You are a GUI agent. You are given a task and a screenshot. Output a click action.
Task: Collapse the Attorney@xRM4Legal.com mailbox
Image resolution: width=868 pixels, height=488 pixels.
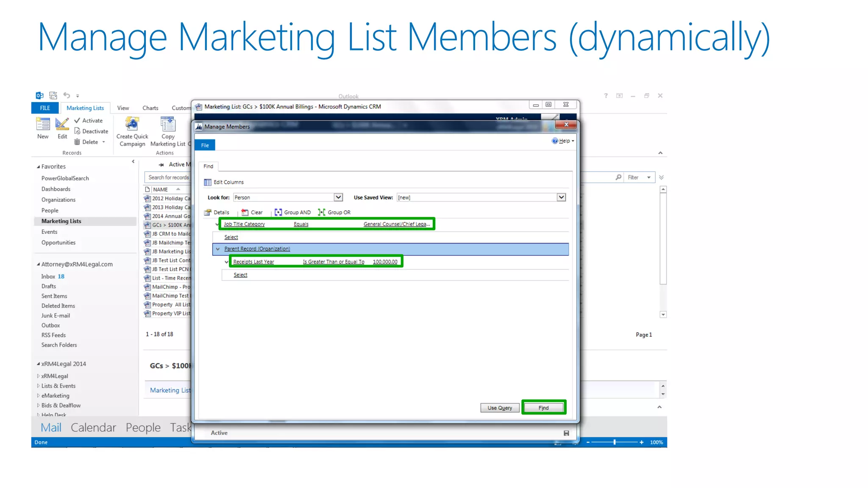pos(38,264)
